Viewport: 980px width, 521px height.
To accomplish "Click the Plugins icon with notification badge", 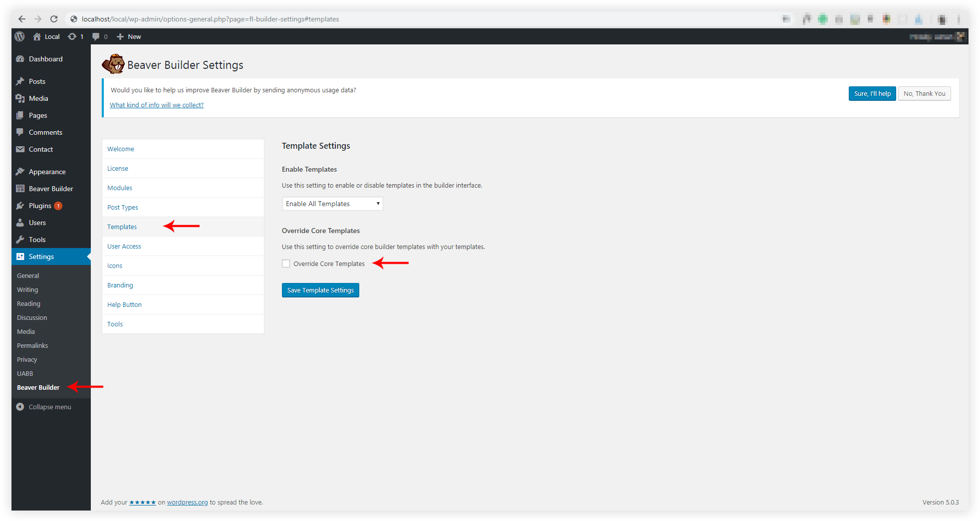I will coord(20,205).
